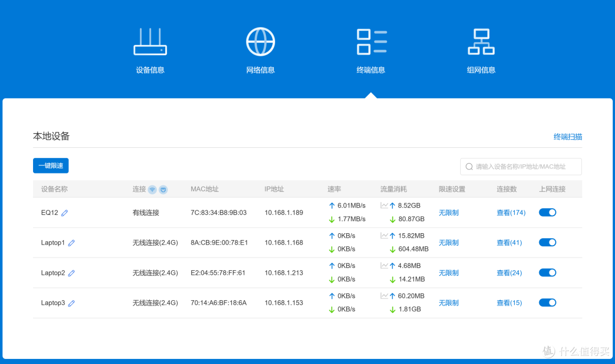Click the 一键限速 button
Viewport: 615px width, 364px height.
click(x=51, y=166)
